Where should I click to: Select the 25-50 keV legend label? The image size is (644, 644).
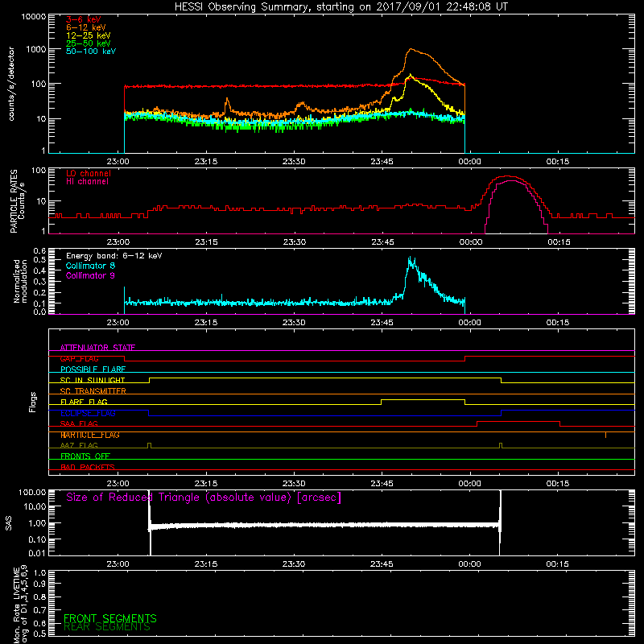tap(89, 43)
